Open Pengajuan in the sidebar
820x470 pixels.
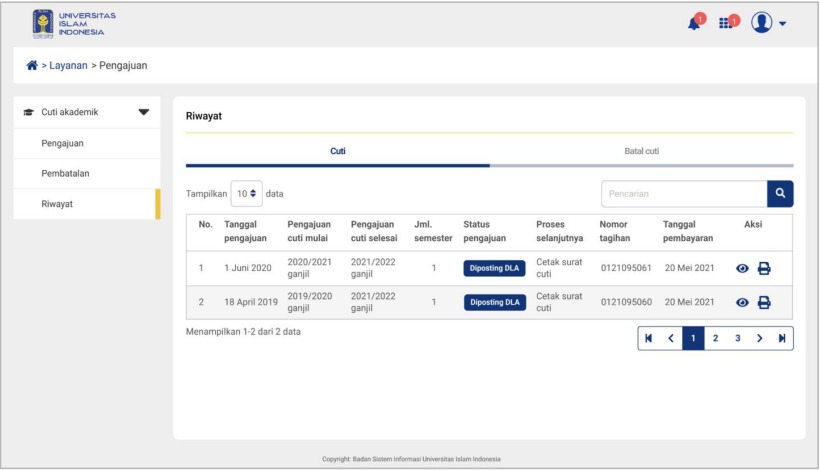click(63, 143)
